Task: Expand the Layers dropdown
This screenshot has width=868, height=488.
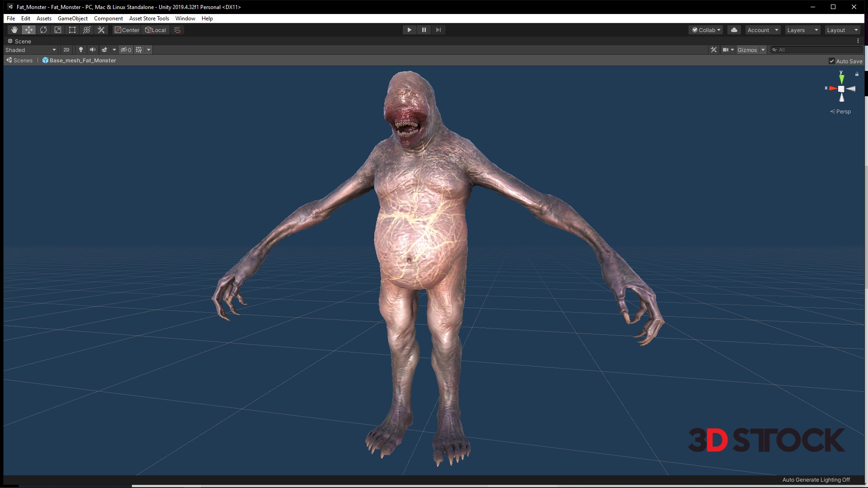Action: pos(802,30)
